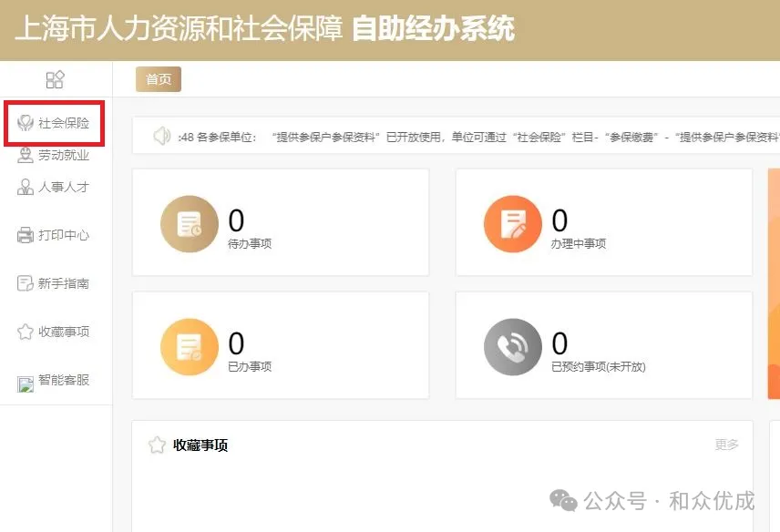780x532 pixels.
Task: Open the 打印中心 print center
Action: pyautogui.click(x=55, y=235)
